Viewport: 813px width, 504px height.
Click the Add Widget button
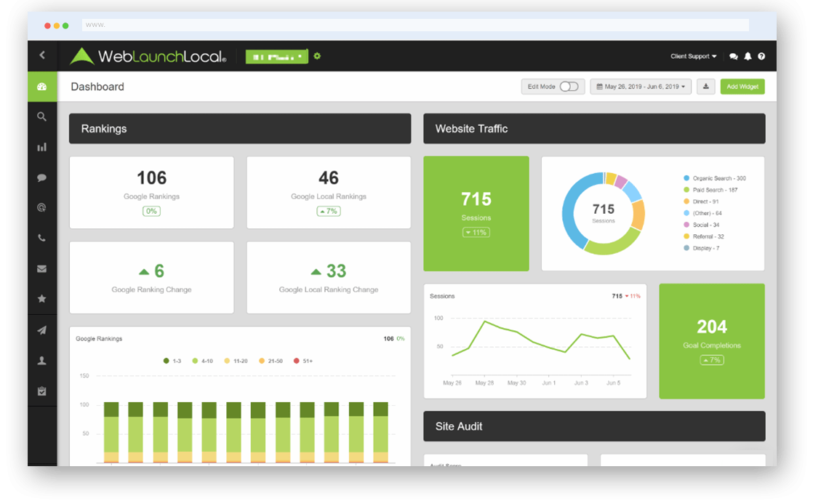pyautogui.click(x=742, y=87)
